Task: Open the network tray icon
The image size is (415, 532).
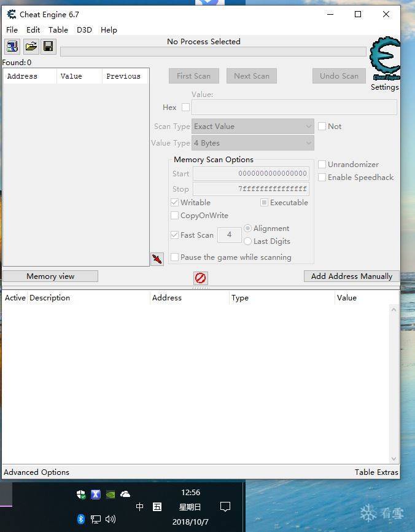Action: pyautogui.click(x=96, y=519)
